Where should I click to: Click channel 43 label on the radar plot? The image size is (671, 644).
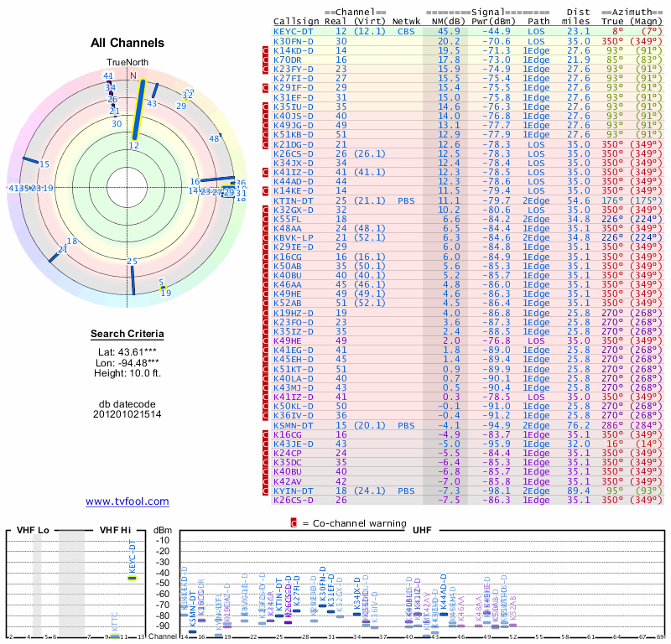coord(152,104)
